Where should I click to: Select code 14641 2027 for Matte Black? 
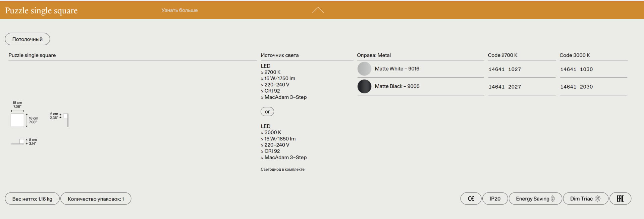click(x=504, y=87)
